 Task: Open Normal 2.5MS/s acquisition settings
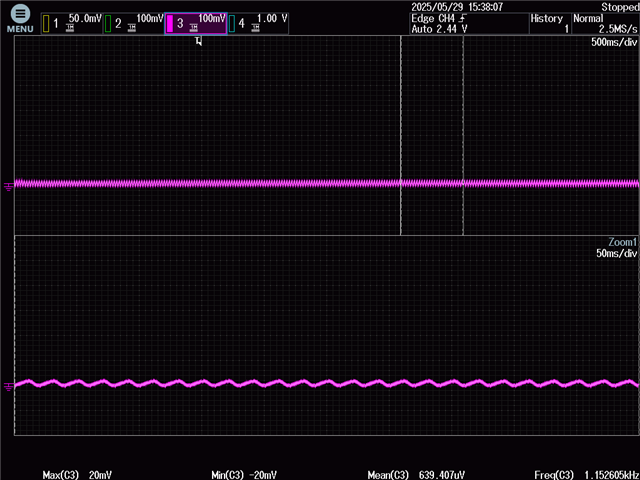point(606,24)
